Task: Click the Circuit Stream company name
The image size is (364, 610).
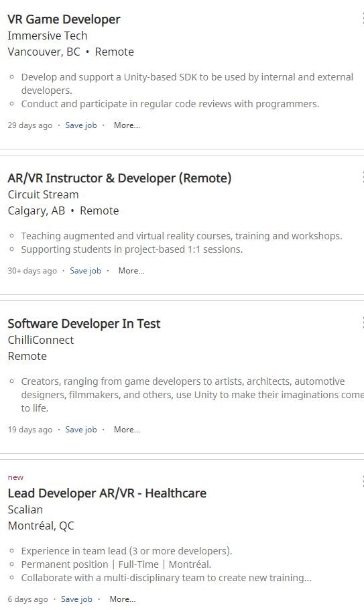Action: [43, 194]
